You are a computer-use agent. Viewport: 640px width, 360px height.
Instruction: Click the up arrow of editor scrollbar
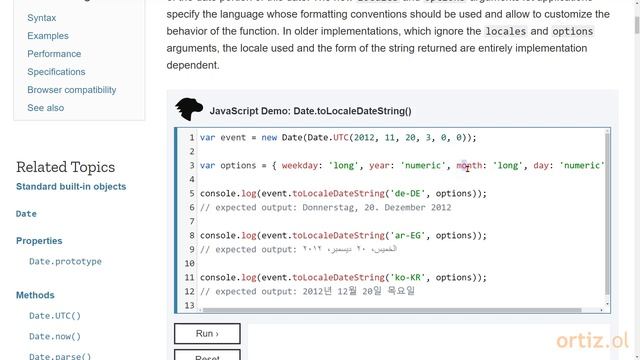[607, 131]
